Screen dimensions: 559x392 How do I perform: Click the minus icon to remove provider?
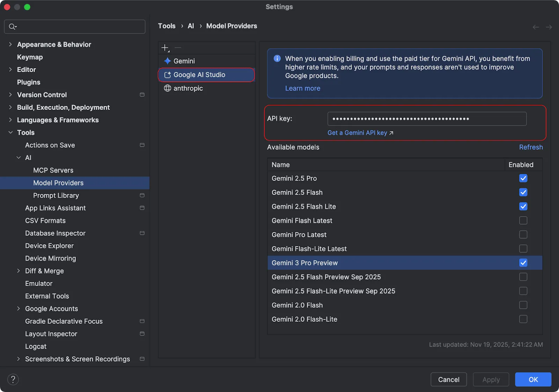[x=178, y=48]
